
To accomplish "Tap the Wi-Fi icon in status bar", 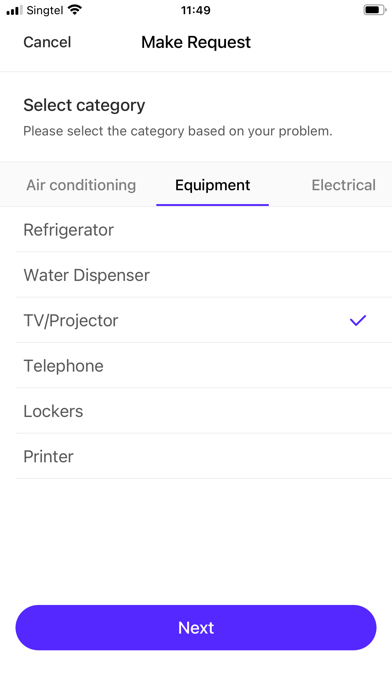I will point(75,10).
